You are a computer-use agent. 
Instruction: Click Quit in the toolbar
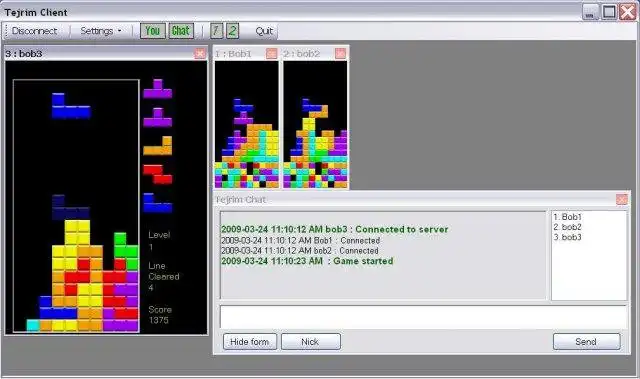pyautogui.click(x=264, y=31)
